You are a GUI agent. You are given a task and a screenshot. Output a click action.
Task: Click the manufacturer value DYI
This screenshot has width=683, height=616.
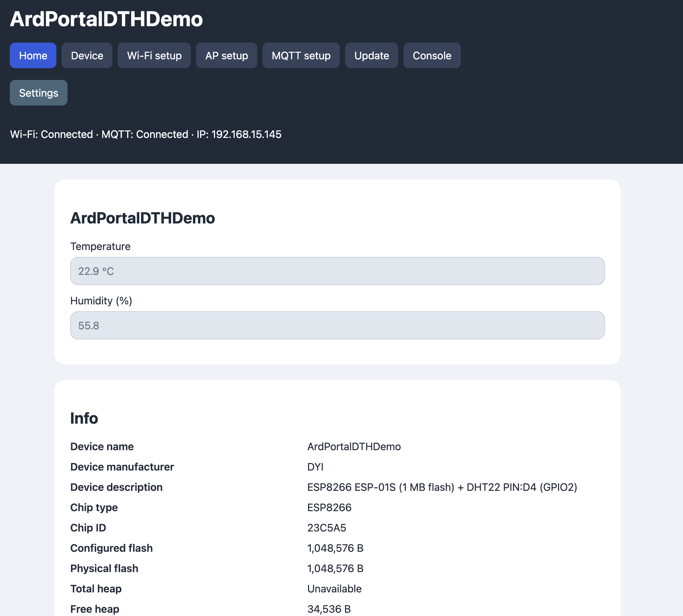[x=315, y=467]
